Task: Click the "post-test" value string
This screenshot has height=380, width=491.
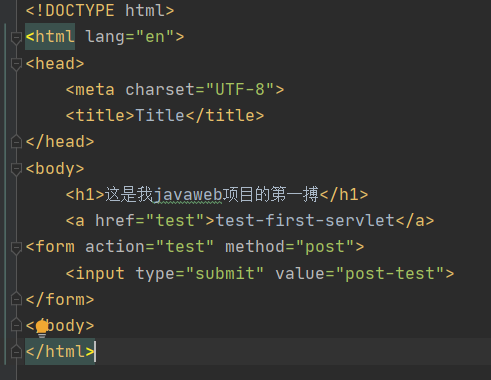Action: tap(390, 273)
